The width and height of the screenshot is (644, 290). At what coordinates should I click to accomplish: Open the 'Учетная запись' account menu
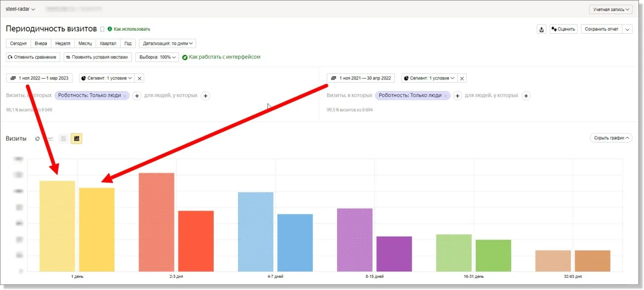610,10
